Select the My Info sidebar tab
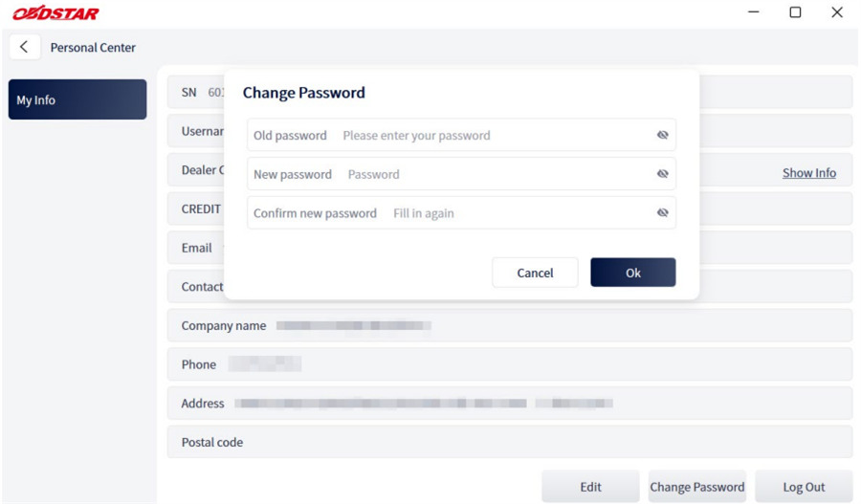The height and width of the screenshot is (504, 861). [77, 99]
